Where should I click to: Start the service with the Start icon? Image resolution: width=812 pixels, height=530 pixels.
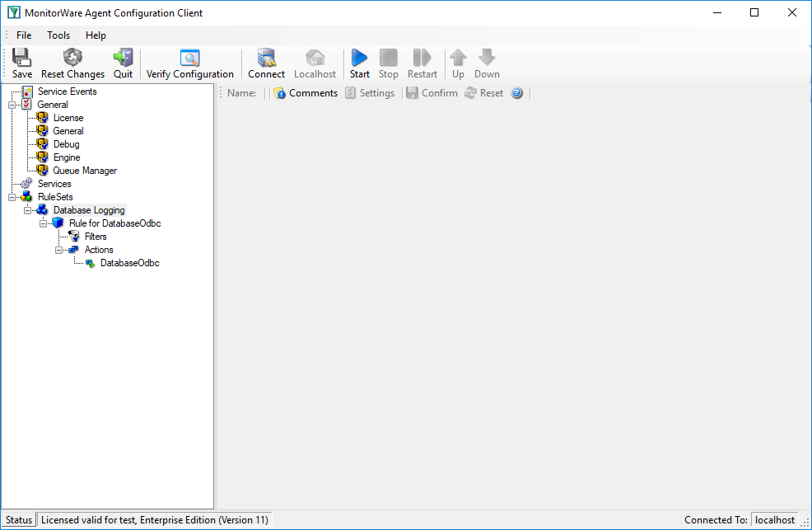[359, 58]
